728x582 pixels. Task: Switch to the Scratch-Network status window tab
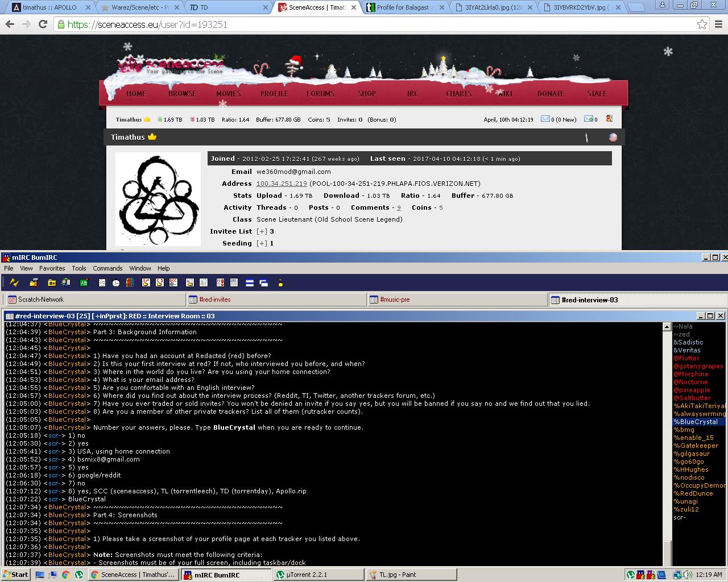tap(95, 300)
